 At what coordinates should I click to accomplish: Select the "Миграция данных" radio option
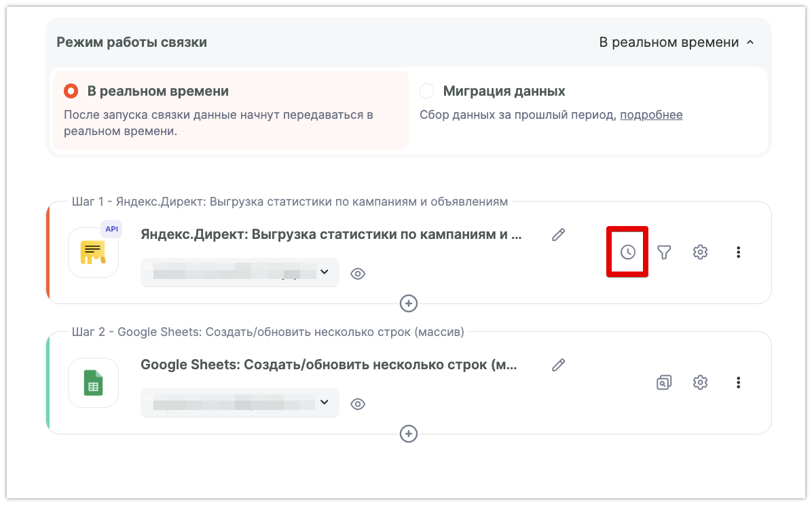[x=426, y=91]
